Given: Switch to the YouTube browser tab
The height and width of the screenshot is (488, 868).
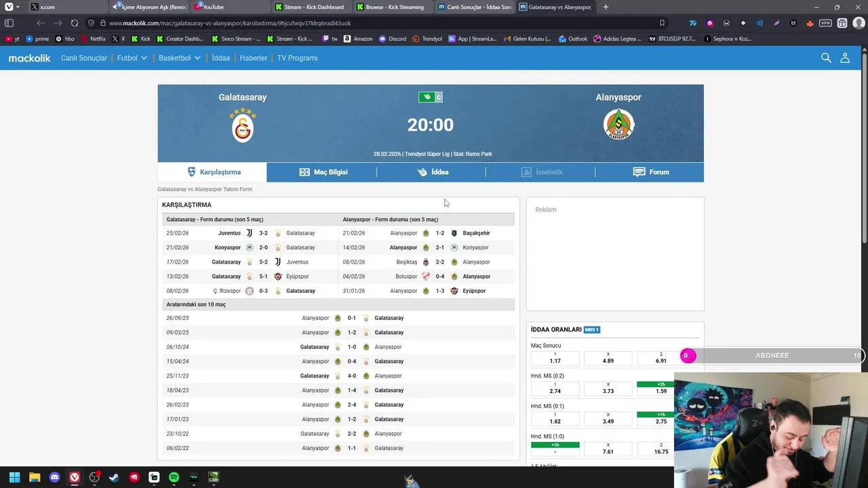Looking at the screenshot, I should [x=231, y=7].
